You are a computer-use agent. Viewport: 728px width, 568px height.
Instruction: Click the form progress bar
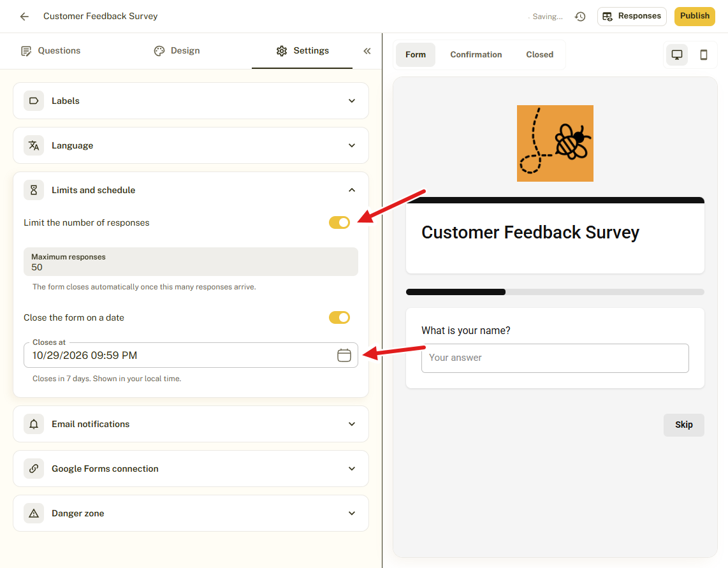coord(555,292)
